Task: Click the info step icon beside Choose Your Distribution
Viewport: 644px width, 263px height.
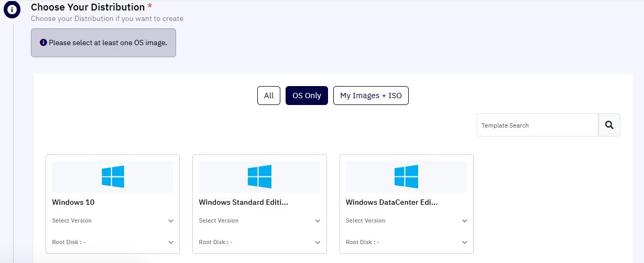Action: pyautogui.click(x=12, y=10)
